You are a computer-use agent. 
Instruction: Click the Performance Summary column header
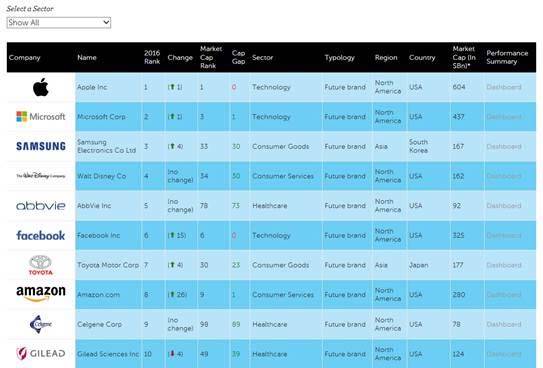point(507,57)
